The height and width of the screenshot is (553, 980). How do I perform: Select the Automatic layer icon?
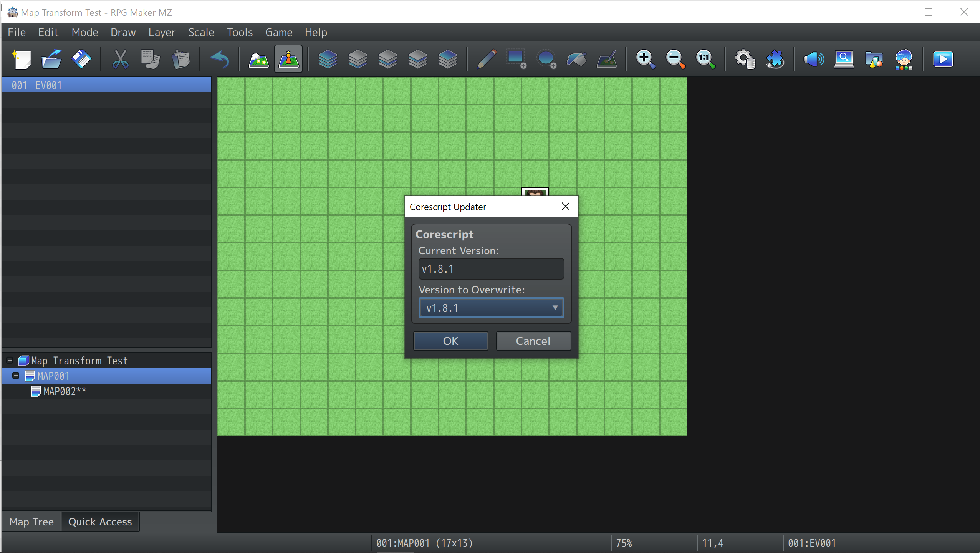328,60
